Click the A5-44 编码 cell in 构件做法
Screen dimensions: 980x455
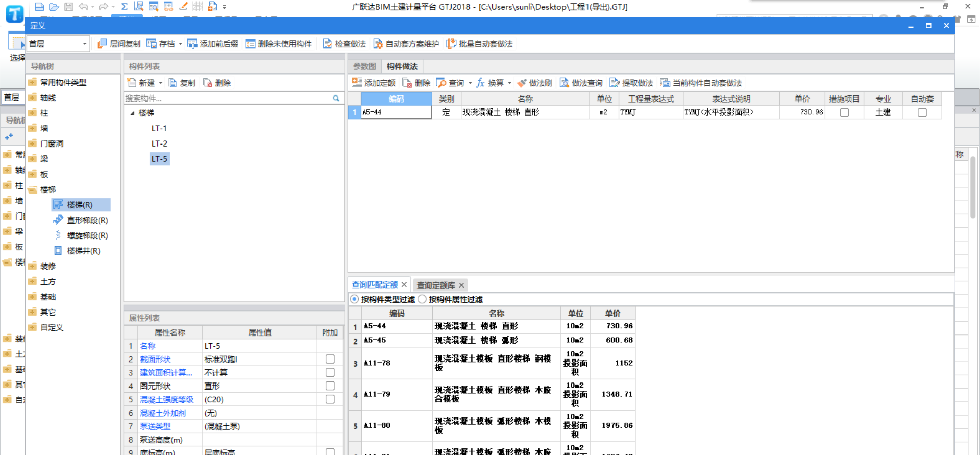396,112
